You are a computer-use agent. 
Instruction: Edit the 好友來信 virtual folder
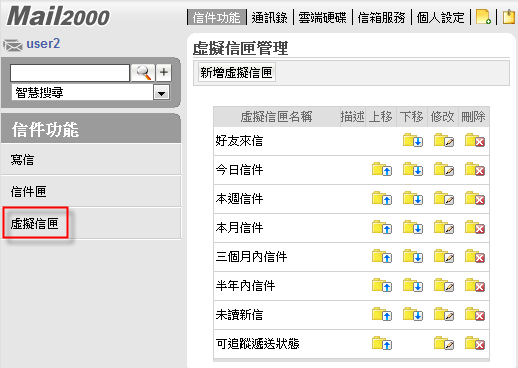pos(444,141)
